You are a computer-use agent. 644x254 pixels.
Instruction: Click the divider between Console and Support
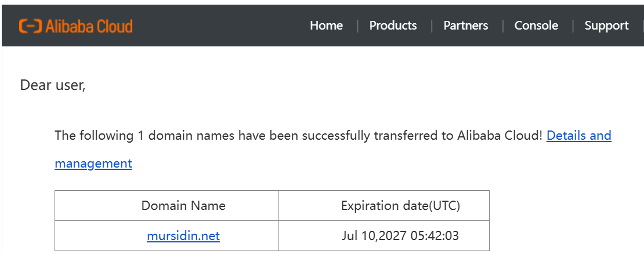(x=573, y=26)
